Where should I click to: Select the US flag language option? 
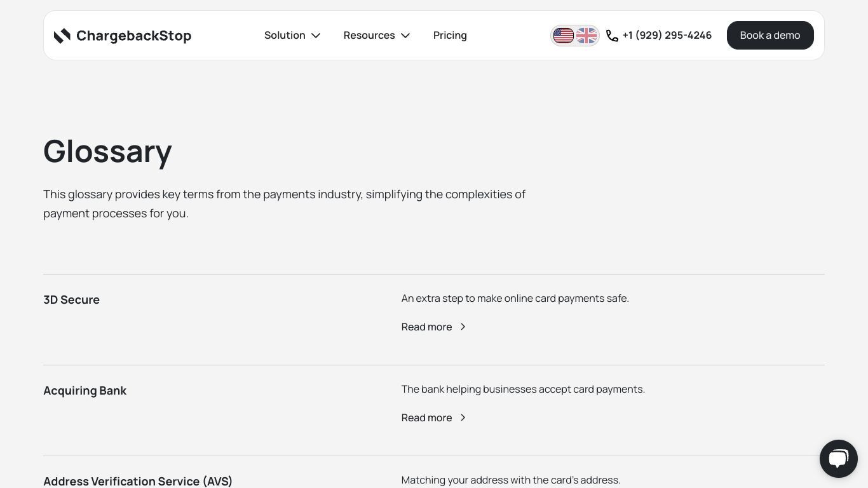[x=564, y=36]
